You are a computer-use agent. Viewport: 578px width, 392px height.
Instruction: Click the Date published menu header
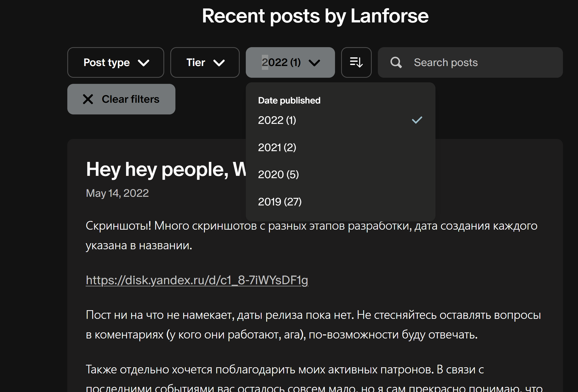(x=289, y=100)
